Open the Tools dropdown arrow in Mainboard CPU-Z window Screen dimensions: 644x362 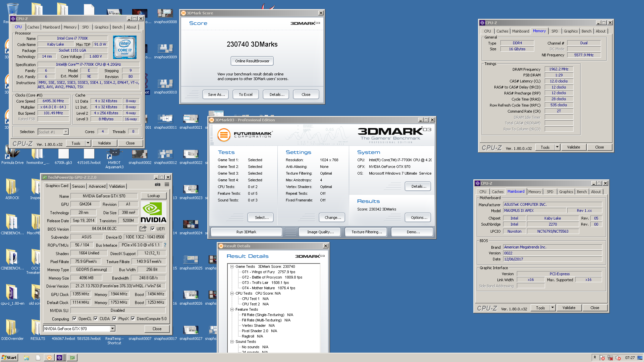[552, 308]
